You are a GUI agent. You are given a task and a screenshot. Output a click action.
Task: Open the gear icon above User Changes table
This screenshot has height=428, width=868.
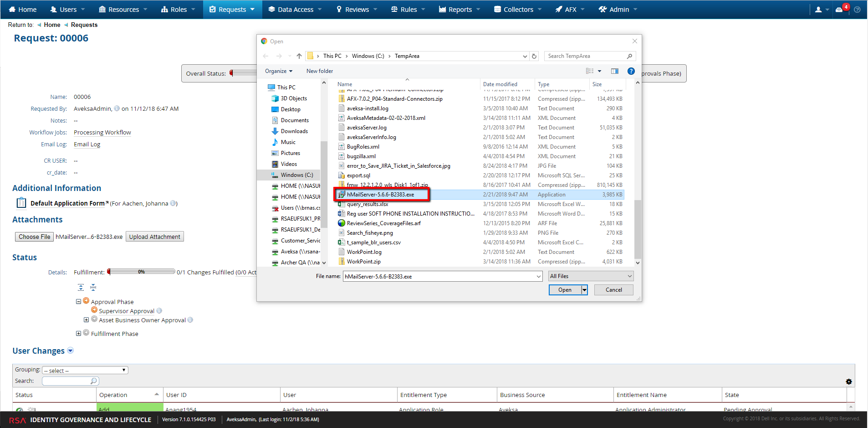click(849, 382)
